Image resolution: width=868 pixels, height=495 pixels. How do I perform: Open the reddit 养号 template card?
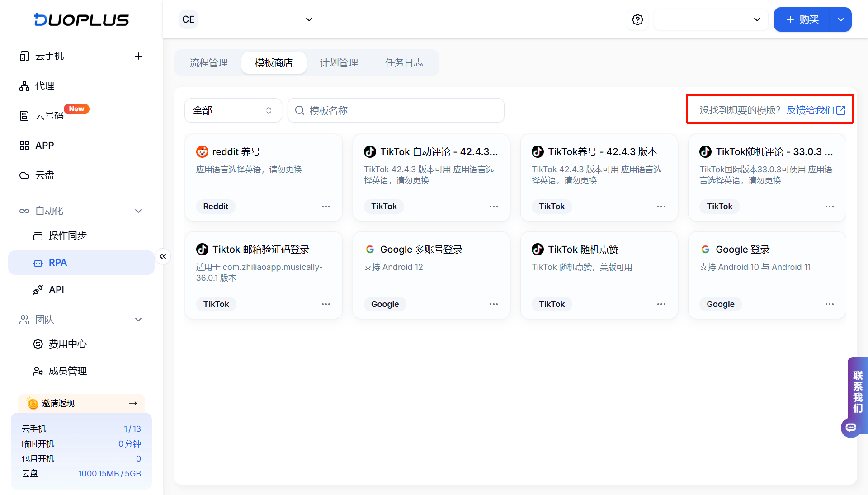264,178
